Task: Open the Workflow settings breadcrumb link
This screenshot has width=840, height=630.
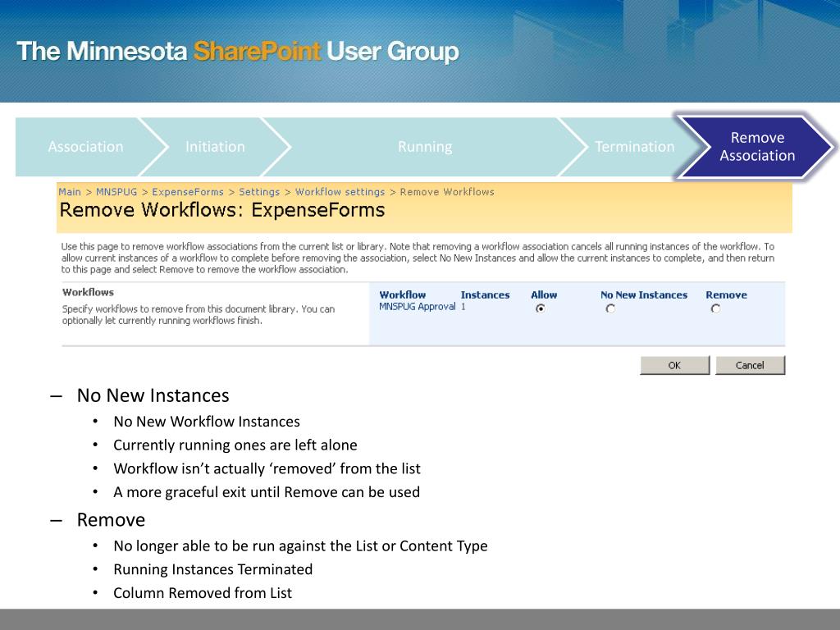Action: click(340, 192)
